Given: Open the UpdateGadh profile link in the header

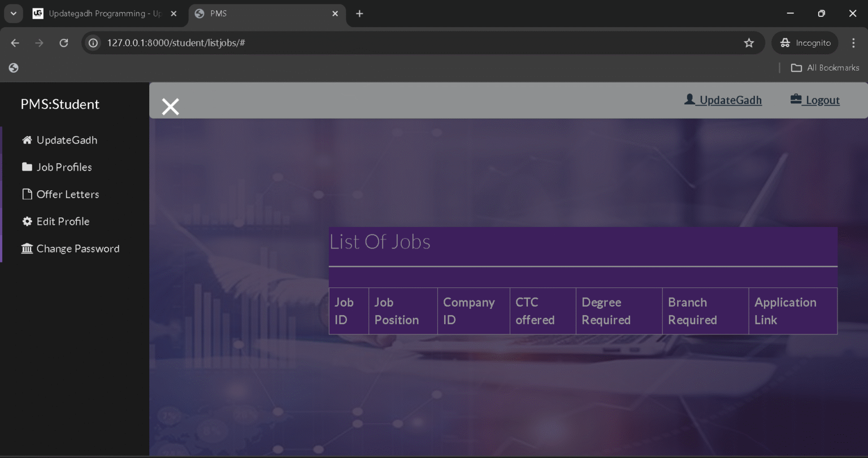Looking at the screenshot, I should pos(730,101).
